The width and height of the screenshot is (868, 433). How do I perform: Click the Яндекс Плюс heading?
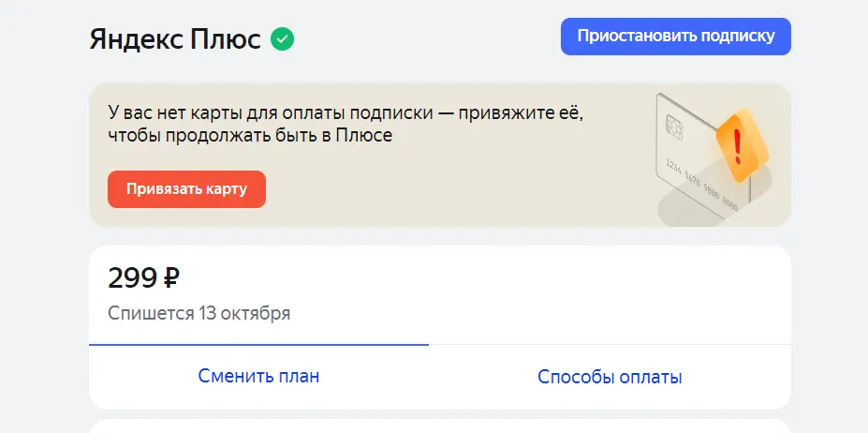tap(175, 39)
